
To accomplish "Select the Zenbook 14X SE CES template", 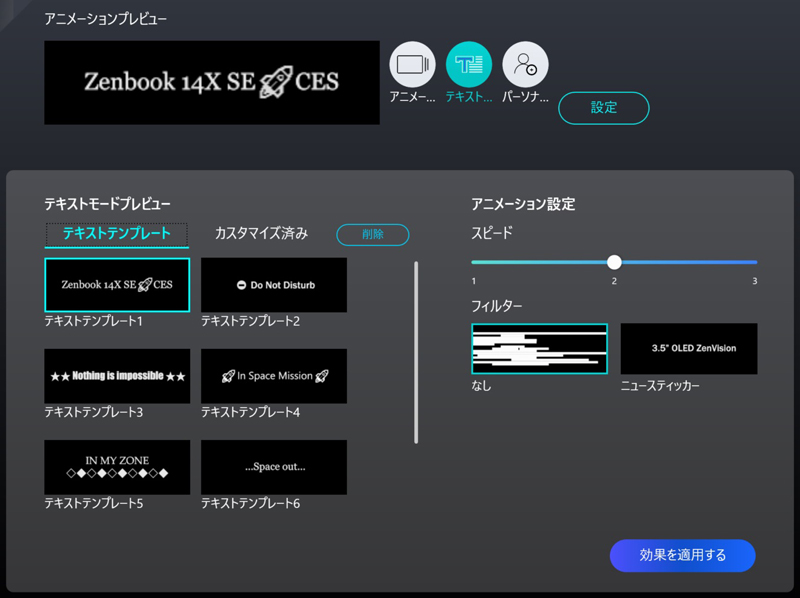I will point(116,285).
